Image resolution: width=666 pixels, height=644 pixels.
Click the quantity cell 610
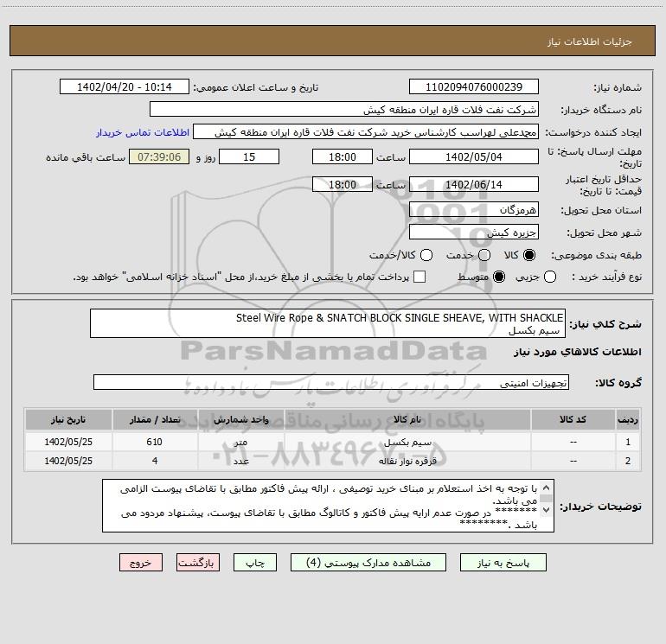(155, 442)
